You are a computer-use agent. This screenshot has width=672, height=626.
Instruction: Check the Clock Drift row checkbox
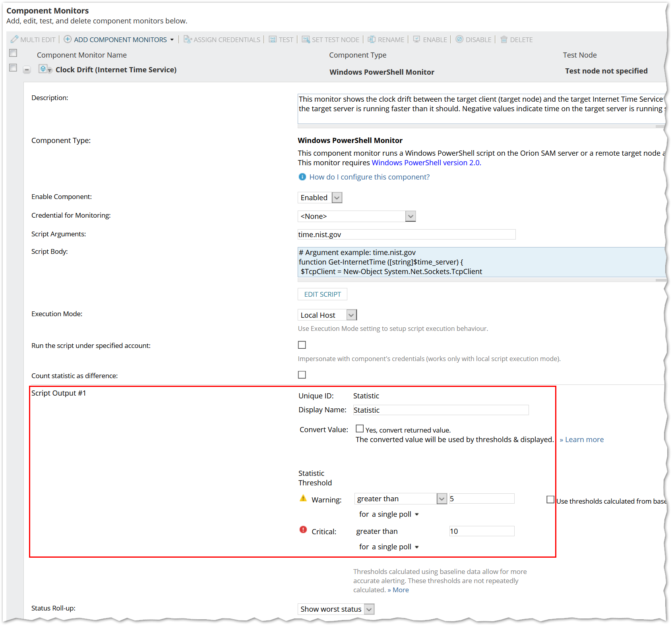pos(13,68)
